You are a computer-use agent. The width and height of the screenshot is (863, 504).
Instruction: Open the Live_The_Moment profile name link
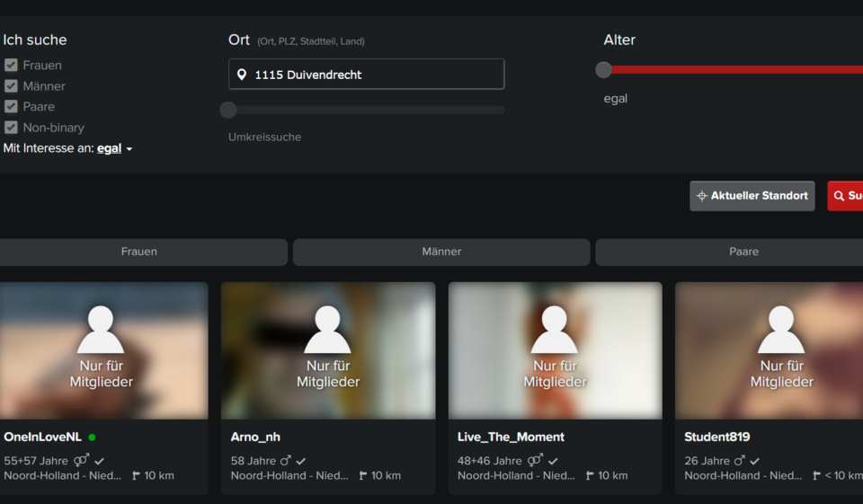511,437
